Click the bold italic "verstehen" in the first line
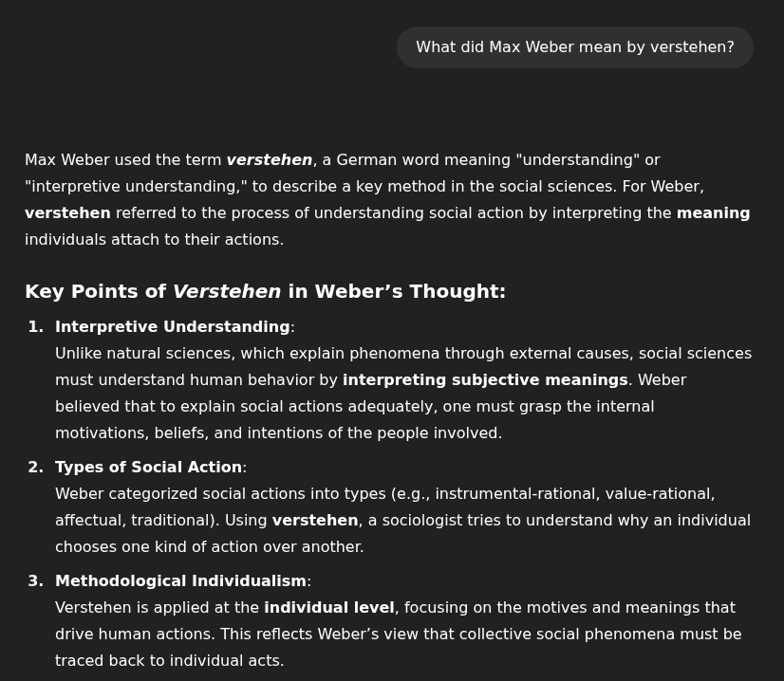The width and height of the screenshot is (784, 681). tap(269, 160)
